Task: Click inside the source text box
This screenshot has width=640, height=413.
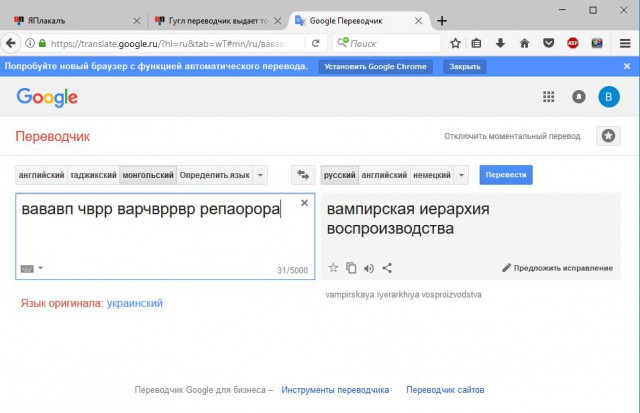Action: click(165, 237)
